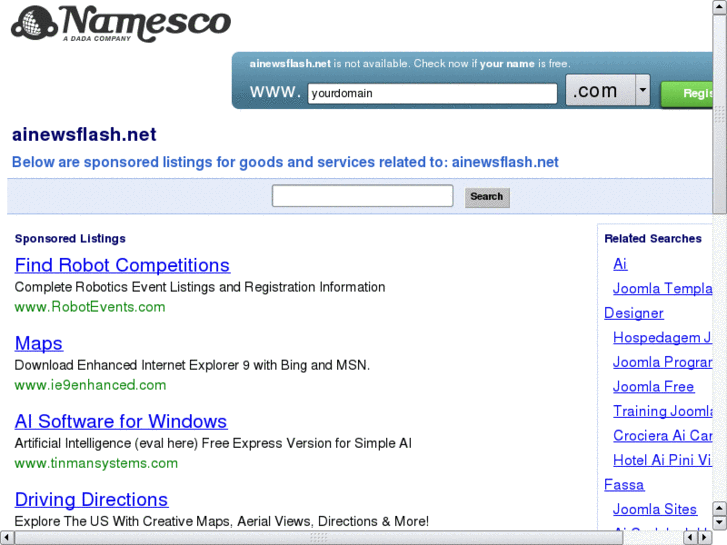Click 'Complete Robotics Event Listings' description text
The width and height of the screenshot is (727, 545).
[x=200, y=287]
